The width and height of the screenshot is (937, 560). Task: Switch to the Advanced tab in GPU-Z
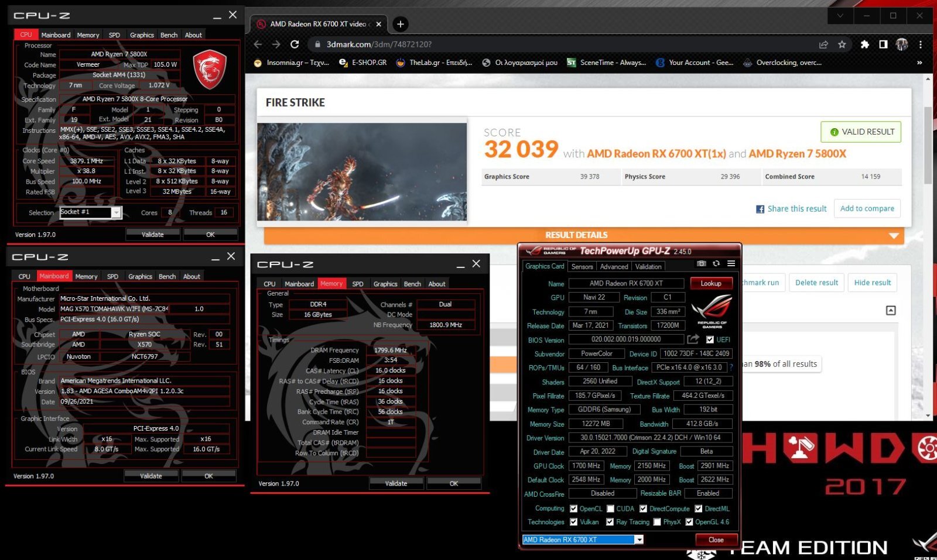point(614,266)
